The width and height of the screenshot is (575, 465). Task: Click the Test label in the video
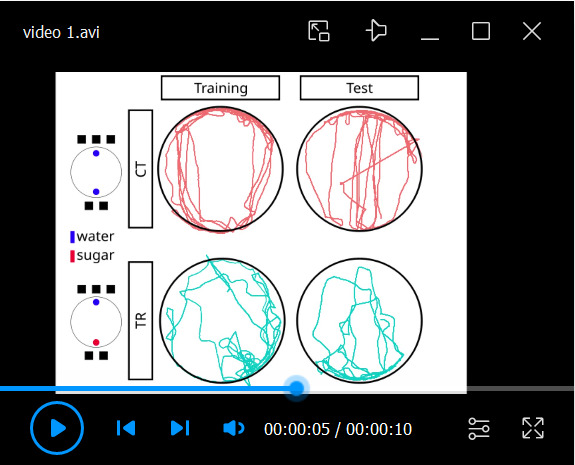(x=359, y=88)
